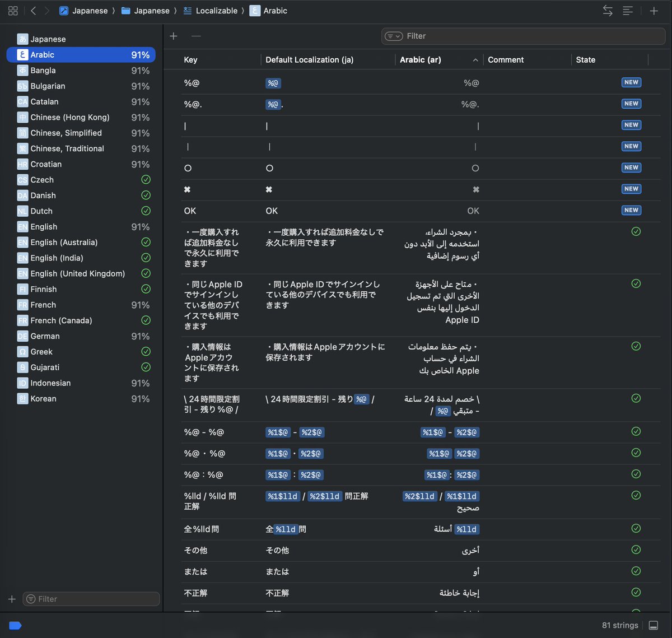Click the Arabic translation إجابة خاطئة

pos(459,593)
